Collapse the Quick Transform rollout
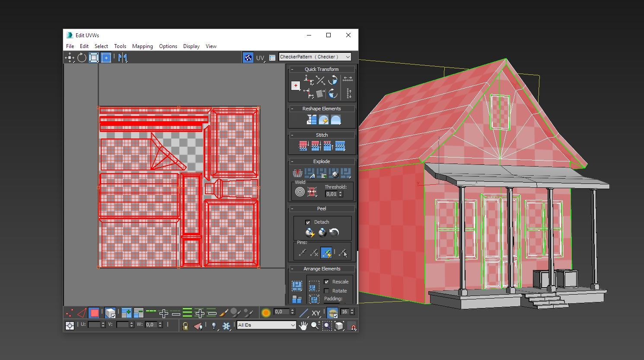Image resolution: width=644 pixels, height=360 pixels. coord(322,69)
